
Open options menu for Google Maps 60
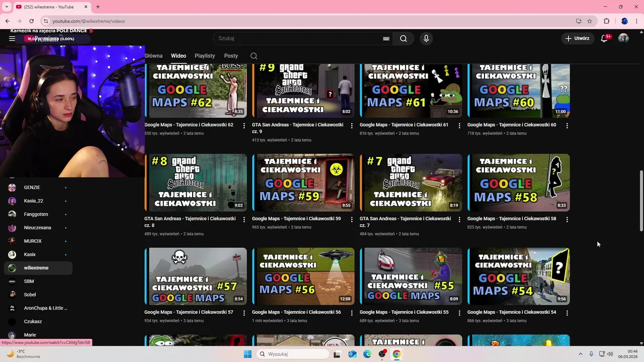[567, 126]
